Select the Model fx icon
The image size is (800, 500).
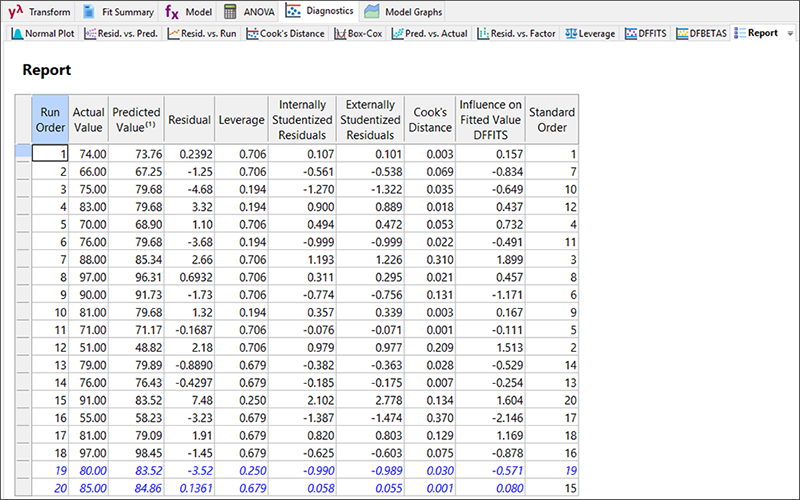tap(172, 12)
